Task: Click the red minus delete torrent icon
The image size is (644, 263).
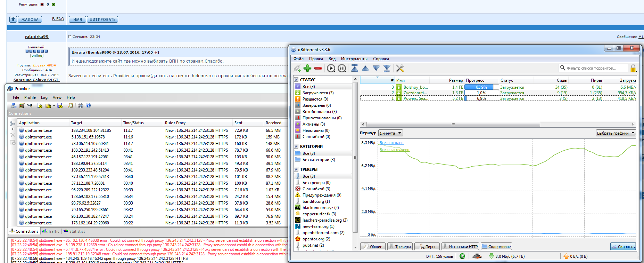Action: point(318,68)
